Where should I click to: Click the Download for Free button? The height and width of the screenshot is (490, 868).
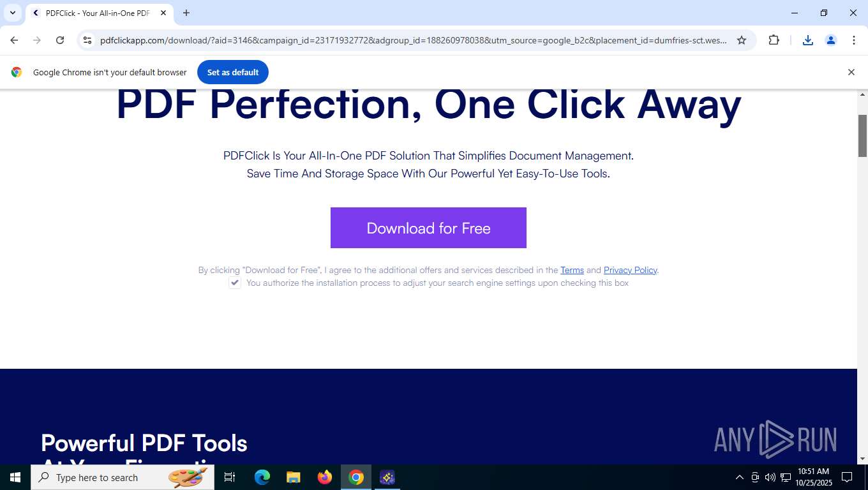[428, 228]
